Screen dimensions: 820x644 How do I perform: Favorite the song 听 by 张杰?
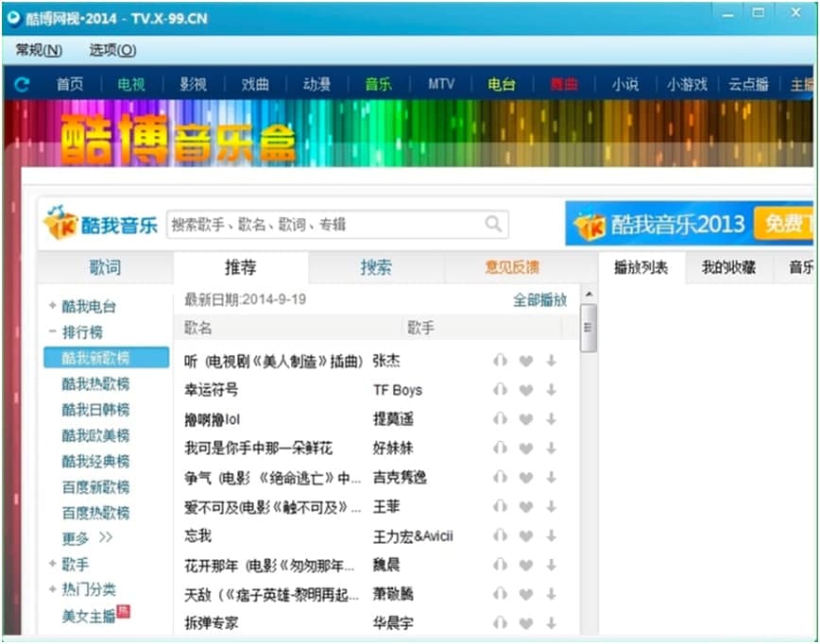526,361
